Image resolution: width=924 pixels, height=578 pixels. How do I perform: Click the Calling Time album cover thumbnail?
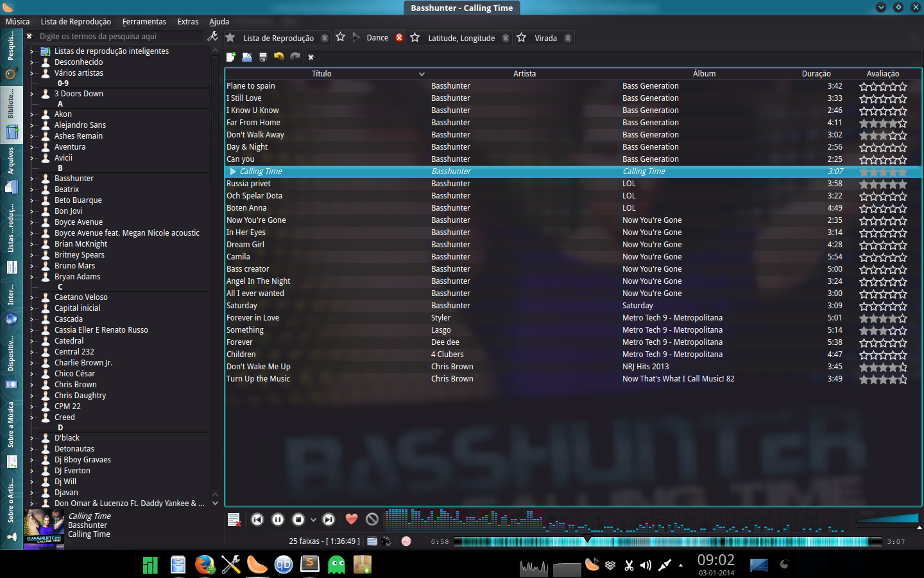pos(44,530)
